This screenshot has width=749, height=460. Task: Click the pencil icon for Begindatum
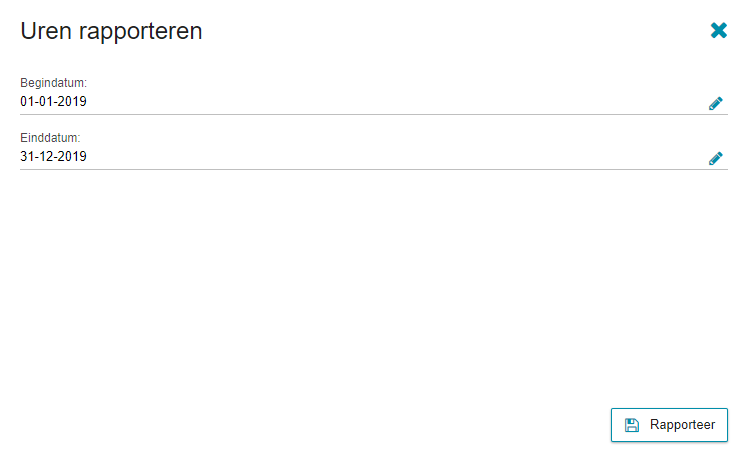[x=715, y=103]
